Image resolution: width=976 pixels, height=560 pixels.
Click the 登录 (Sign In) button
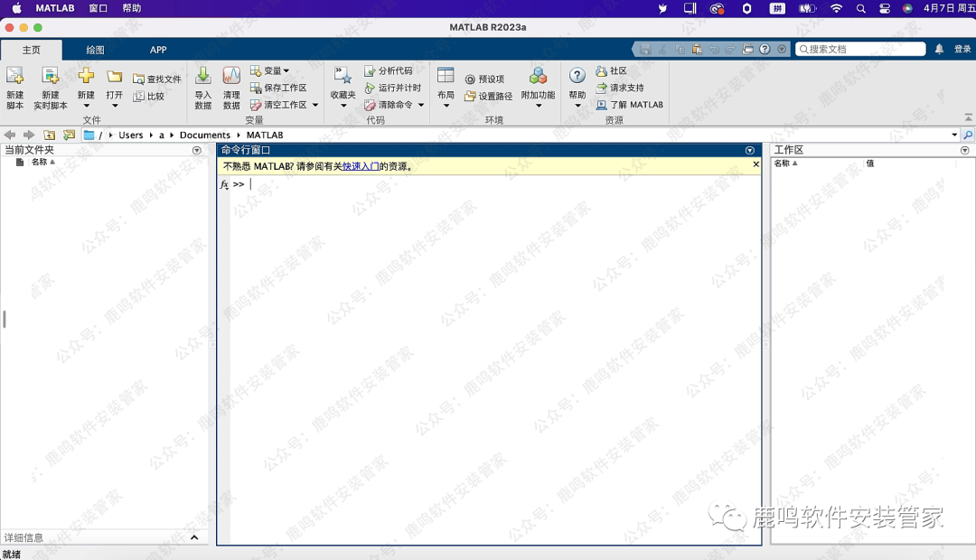962,50
